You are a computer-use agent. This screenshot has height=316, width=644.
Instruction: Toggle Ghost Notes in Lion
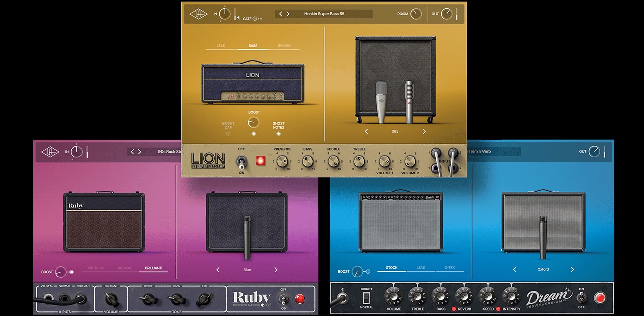pos(278,134)
